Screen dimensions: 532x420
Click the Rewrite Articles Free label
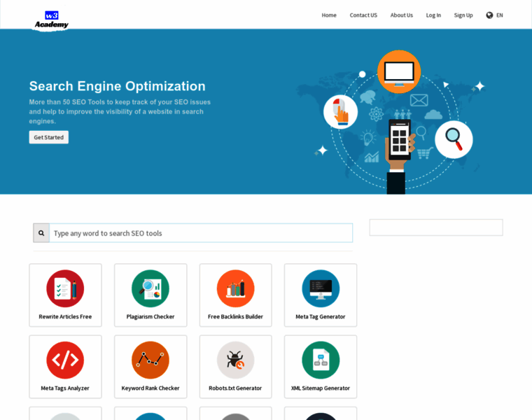point(65,316)
